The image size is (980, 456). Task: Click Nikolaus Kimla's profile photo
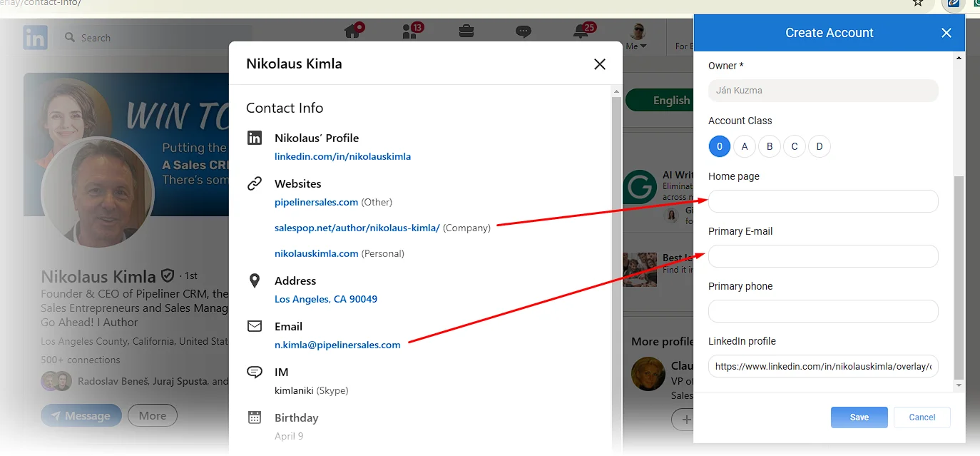98,193
